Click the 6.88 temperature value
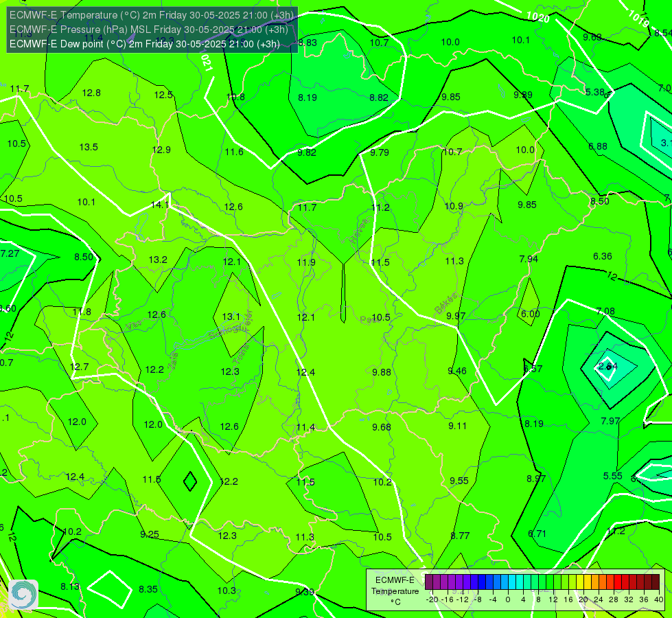Viewport: 672px width, 618px height. (598, 147)
